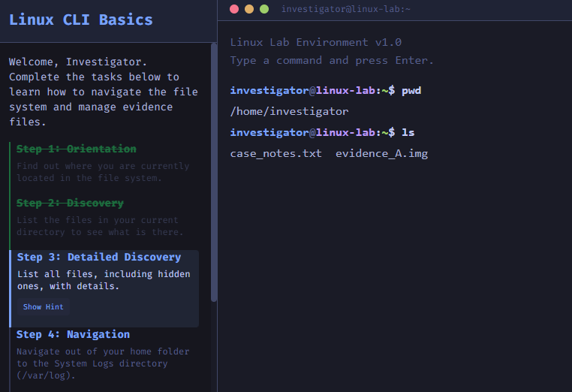Click the Step 4 description mentioning /var/log

tap(103, 363)
